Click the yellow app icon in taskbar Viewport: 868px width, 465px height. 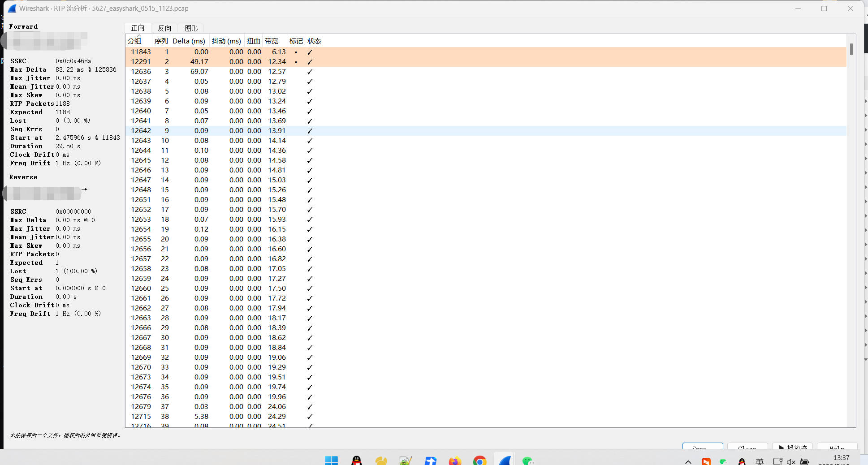pos(381,461)
